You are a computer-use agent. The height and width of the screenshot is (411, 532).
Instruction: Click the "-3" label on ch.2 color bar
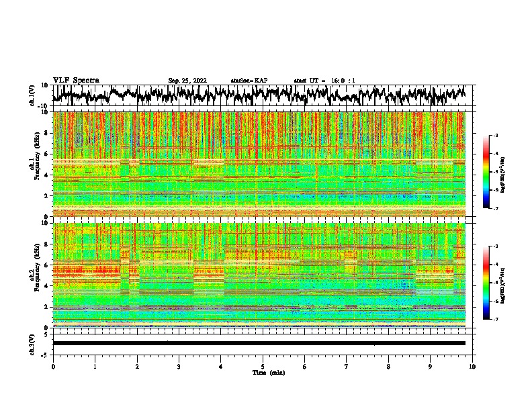click(x=496, y=246)
